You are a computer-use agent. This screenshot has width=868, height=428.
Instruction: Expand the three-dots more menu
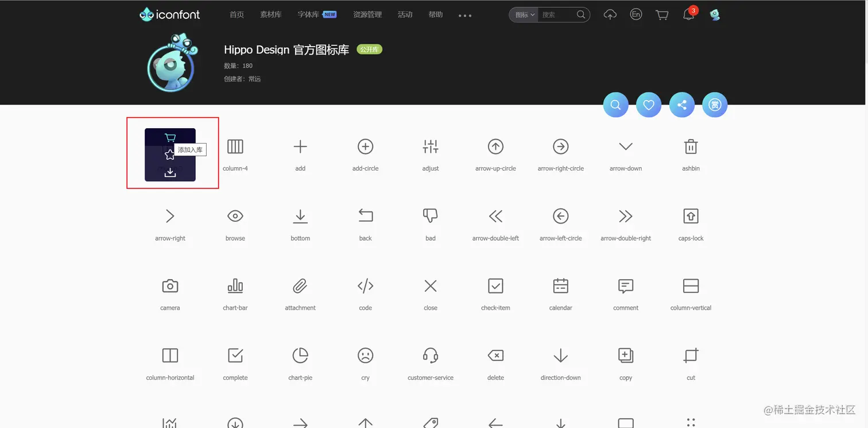[x=465, y=16]
